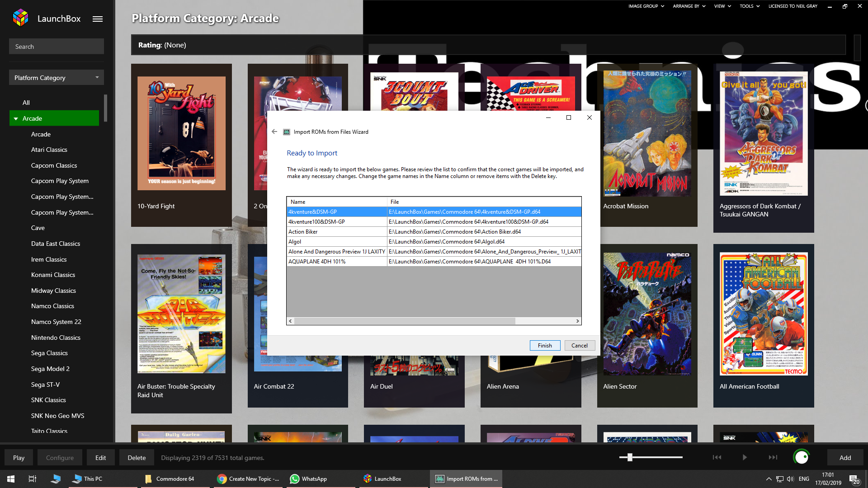Click in the Search field
Viewport: 868px width, 488px height.
57,47
